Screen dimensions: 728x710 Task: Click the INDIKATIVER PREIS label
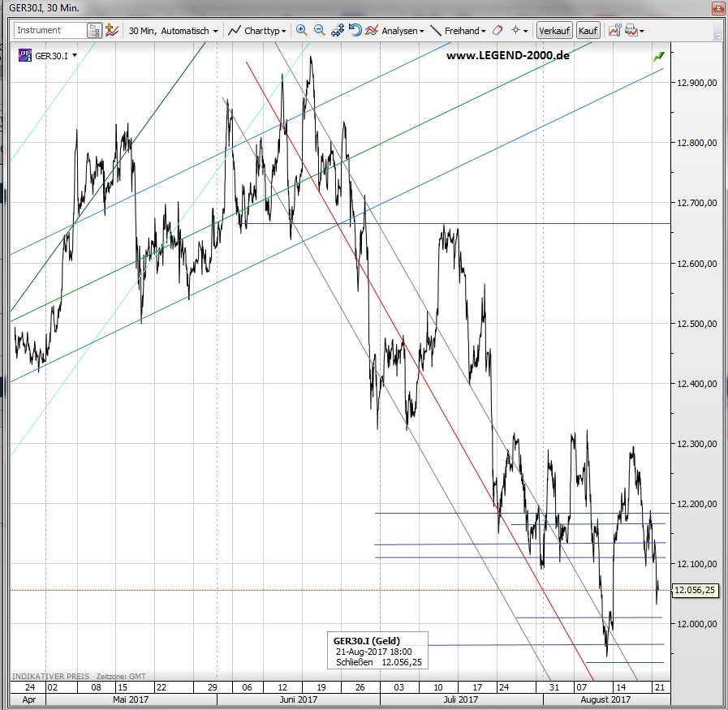[50, 676]
